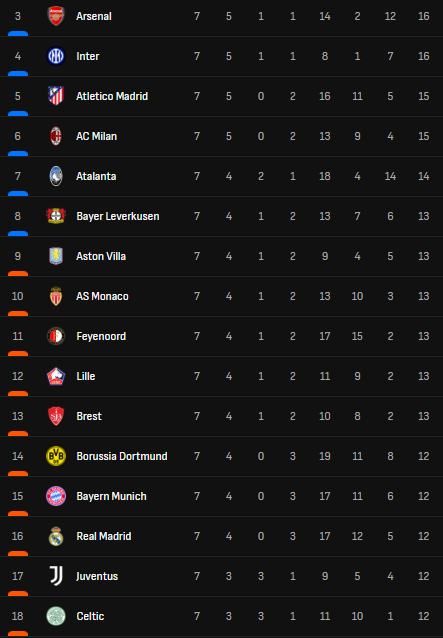Open the Lille team name link
Screen dimensions: 443x638
[86, 376]
